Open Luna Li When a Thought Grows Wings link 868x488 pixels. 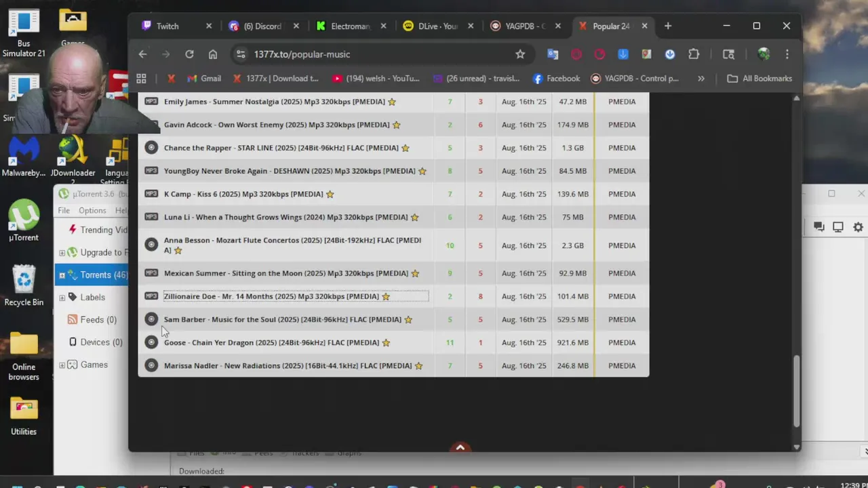point(285,218)
